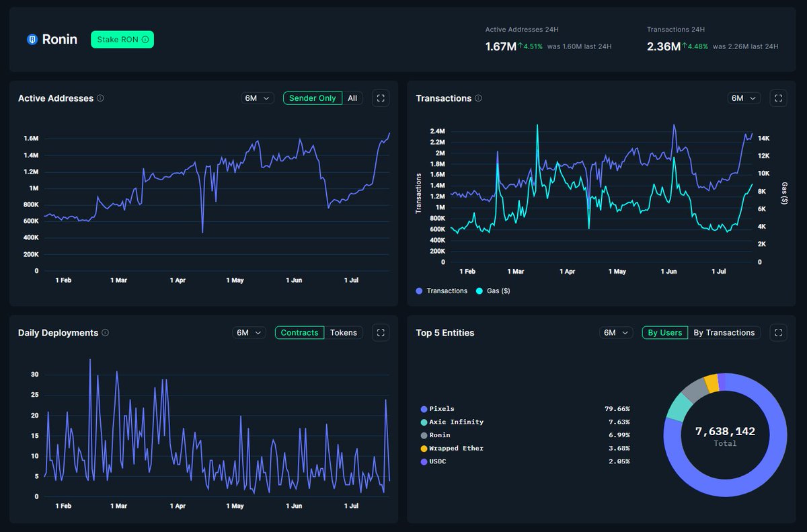This screenshot has height=532, width=807.
Task: Click the Ronin title text
Action: pyautogui.click(x=60, y=40)
